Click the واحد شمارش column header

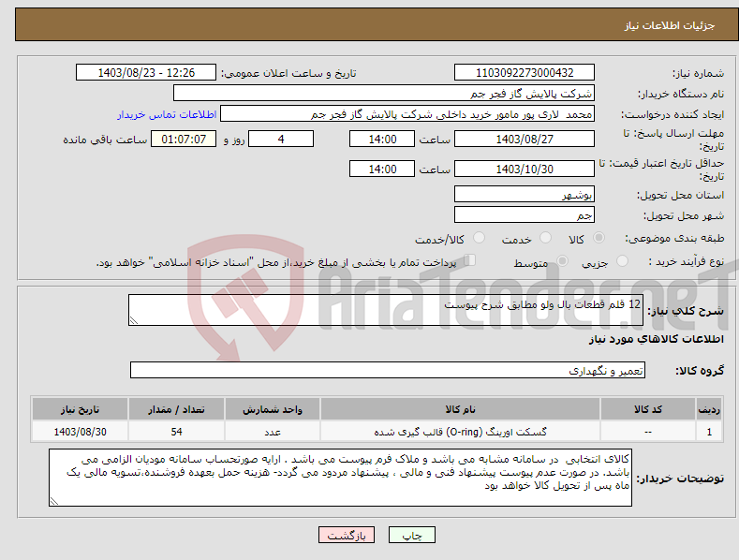pos(273,409)
